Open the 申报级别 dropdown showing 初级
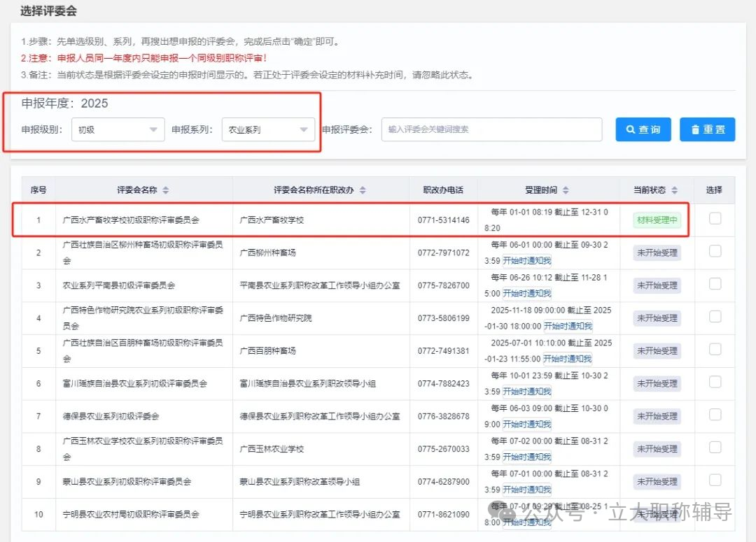Viewport: 756px width, 542px height. (117, 129)
